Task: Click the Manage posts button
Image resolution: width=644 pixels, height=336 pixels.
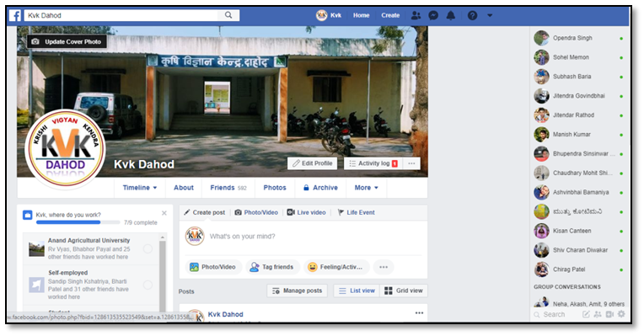Action: 297,291
